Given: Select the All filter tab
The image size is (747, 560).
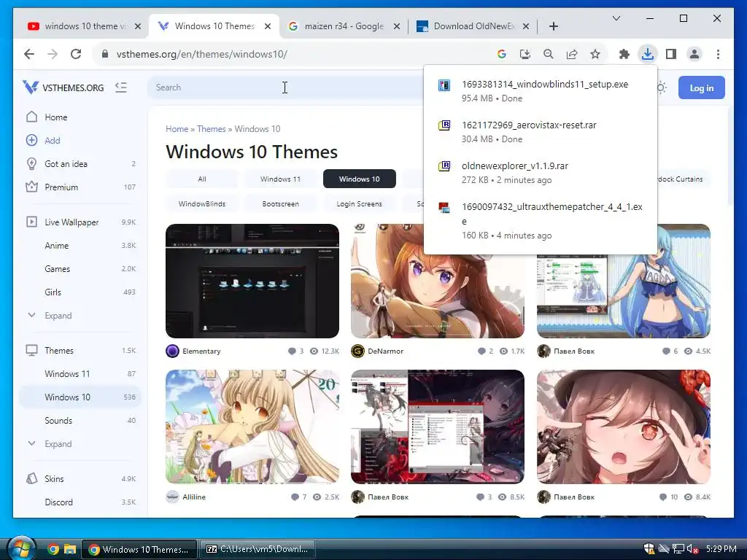Looking at the screenshot, I should 202,179.
